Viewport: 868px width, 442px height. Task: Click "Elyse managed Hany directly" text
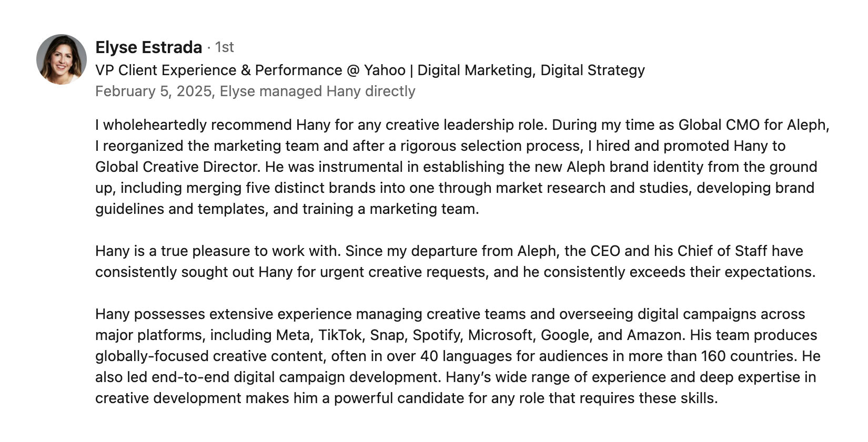pos(317,91)
